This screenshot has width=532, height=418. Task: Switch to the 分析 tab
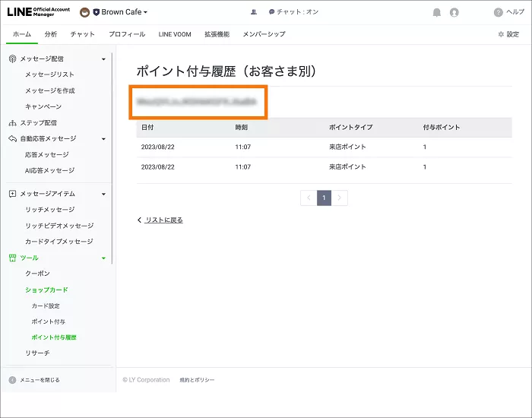pos(51,34)
